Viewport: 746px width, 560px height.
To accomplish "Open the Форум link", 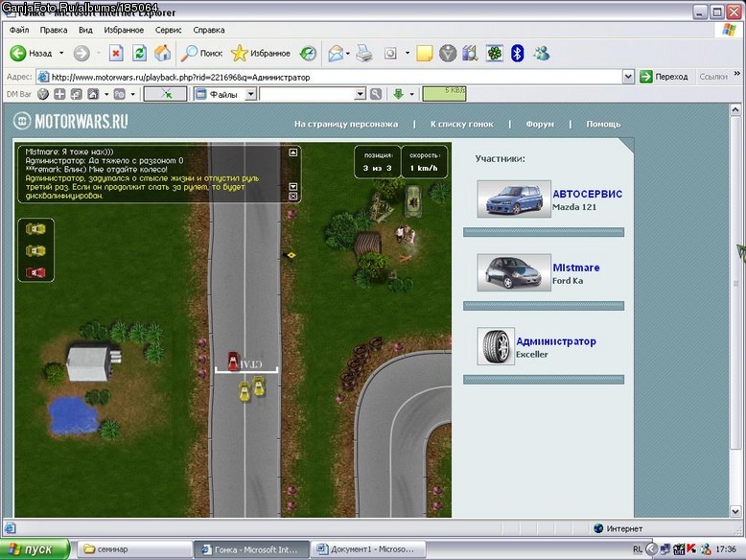I will [x=540, y=125].
